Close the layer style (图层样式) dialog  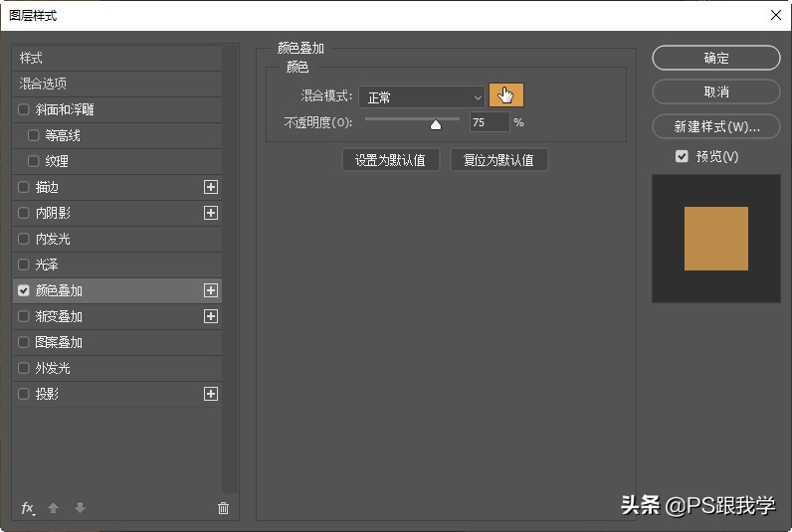click(776, 15)
